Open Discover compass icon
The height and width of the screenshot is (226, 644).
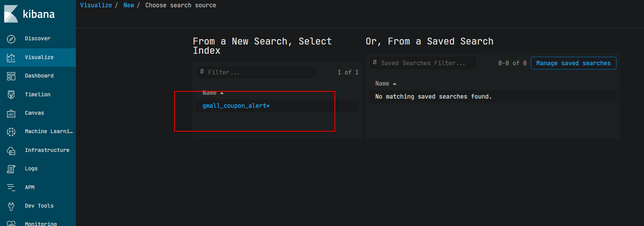point(11,39)
